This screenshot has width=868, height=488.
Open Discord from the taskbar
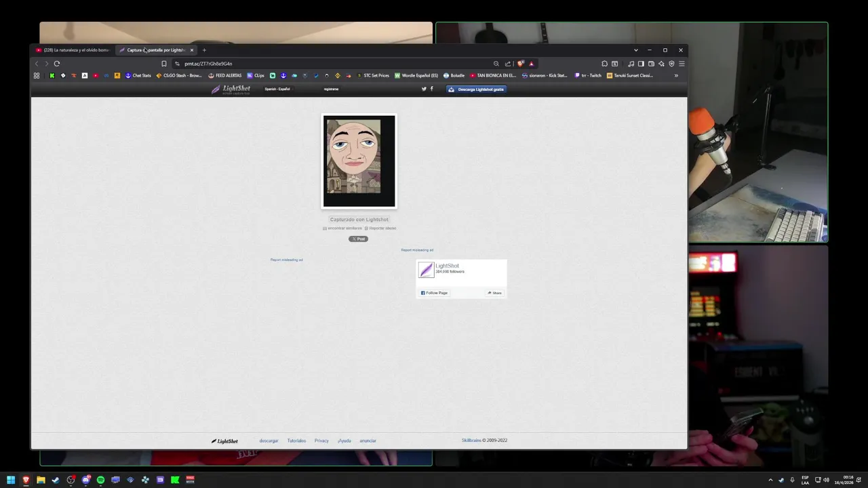pos(85,480)
